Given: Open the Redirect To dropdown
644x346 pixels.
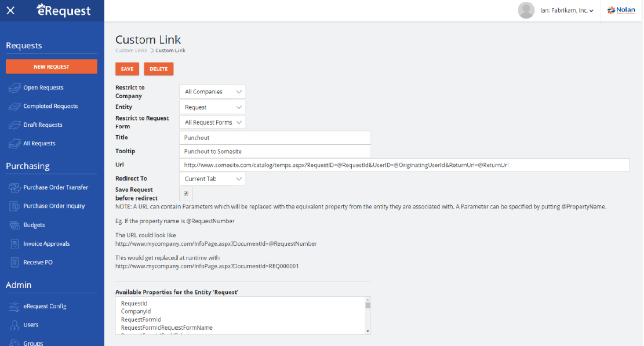Looking at the screenshot, I should tap(212, 179).
